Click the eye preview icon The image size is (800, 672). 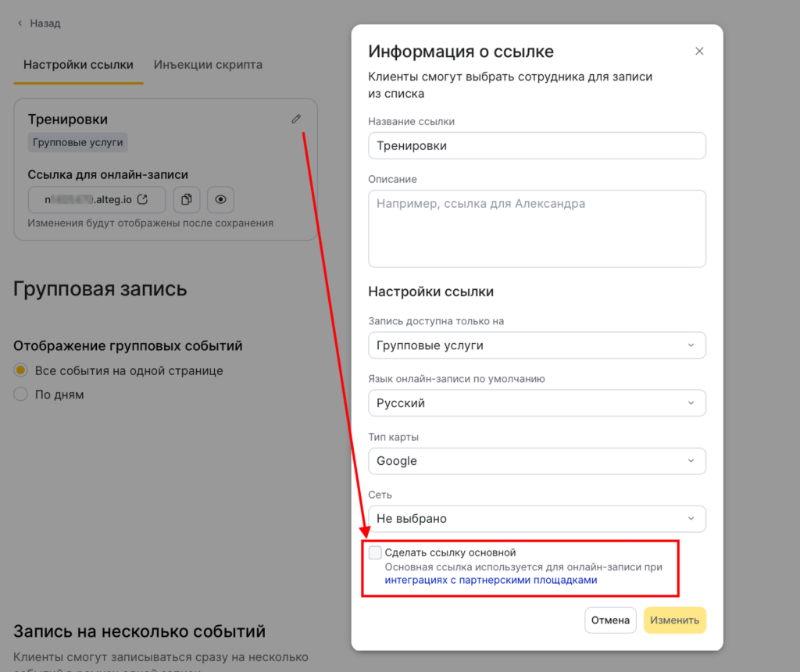(221, 200)
